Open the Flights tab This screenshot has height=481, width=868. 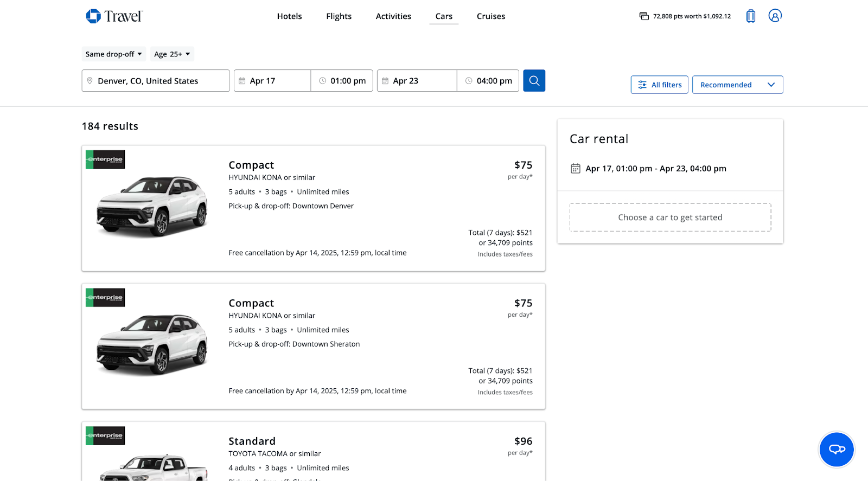[x=339, y=16]
